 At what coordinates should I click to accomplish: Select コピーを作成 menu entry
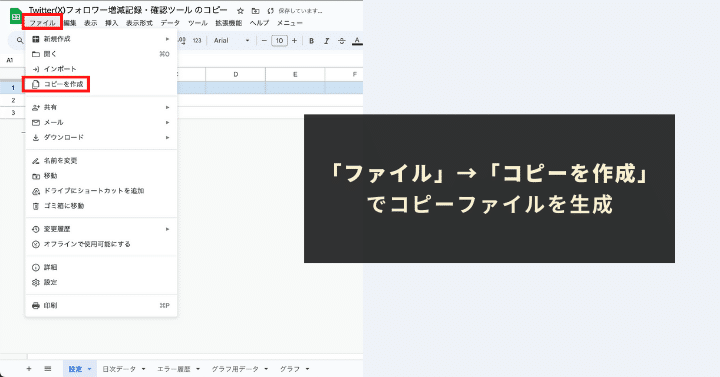point(101,84)
